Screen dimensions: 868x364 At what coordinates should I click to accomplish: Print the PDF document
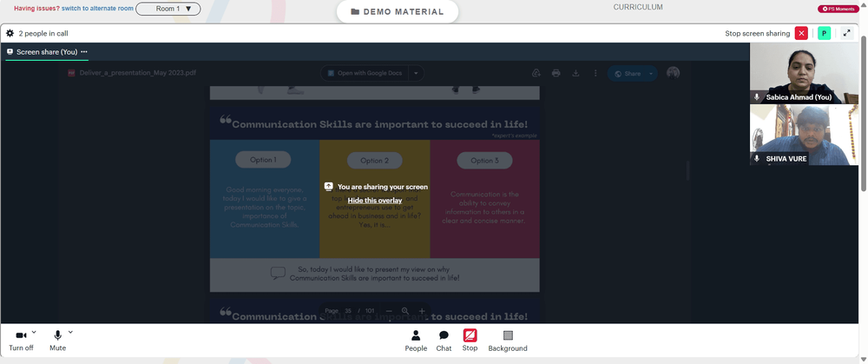click(x=556, y=73)
